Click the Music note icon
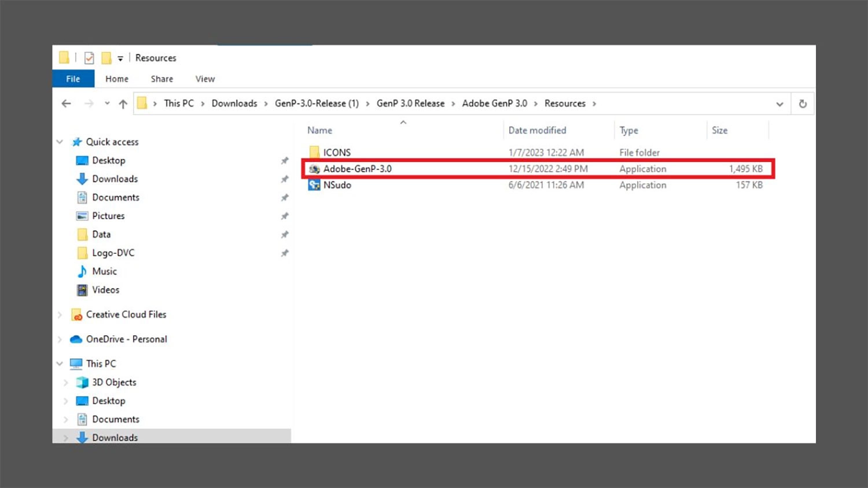This screenshot has width=868, height=488. click(82, 271)
